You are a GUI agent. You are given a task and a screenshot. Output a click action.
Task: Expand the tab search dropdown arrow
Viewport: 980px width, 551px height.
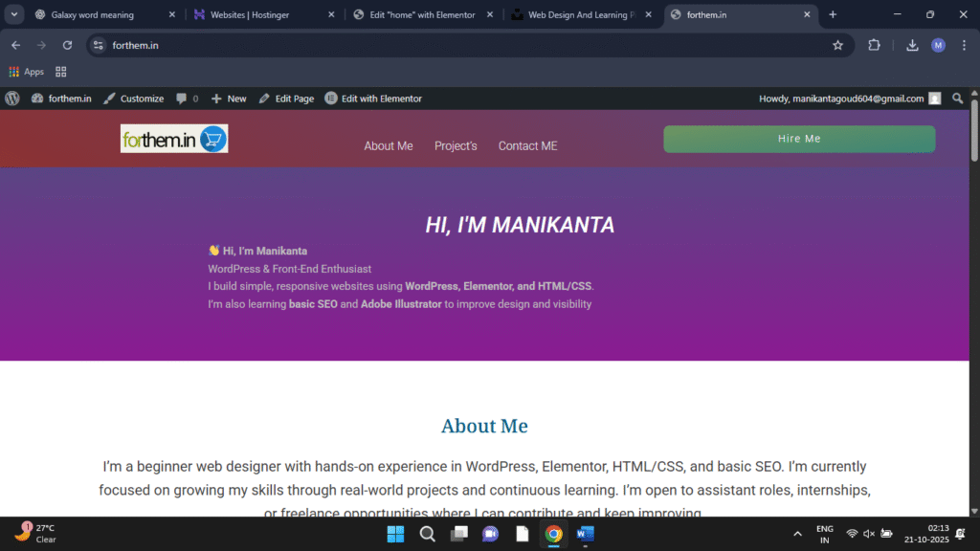coord(14,14)
